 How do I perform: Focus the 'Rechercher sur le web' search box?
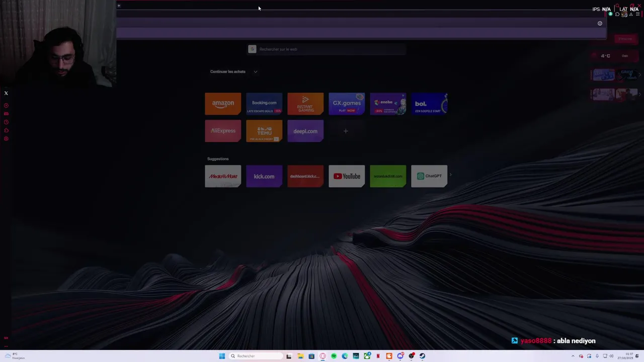pyautogui.click(x=327, y=49)
